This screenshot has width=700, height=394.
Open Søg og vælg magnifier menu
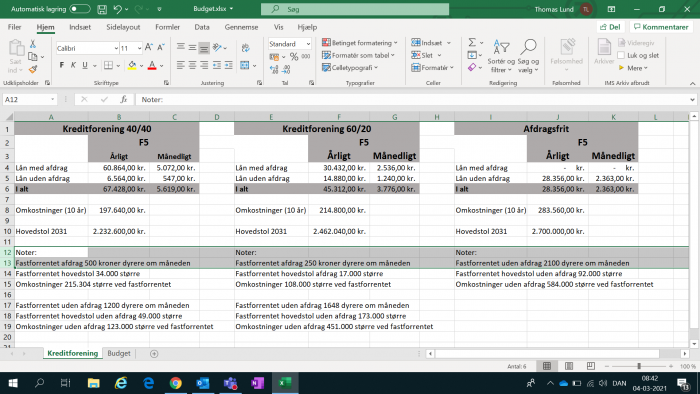coord(528,56)
